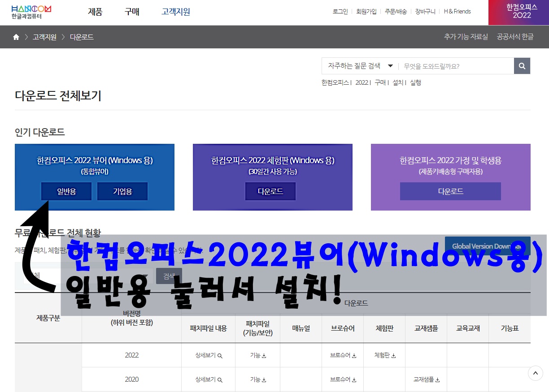Click the 한컴오피스 2022 banner
The width and height of the screenshot is (549, 392).
coord(518,12)
